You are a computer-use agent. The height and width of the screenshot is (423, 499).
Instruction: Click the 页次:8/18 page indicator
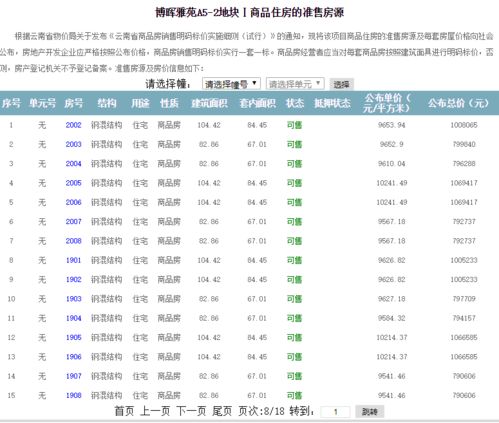261,411
